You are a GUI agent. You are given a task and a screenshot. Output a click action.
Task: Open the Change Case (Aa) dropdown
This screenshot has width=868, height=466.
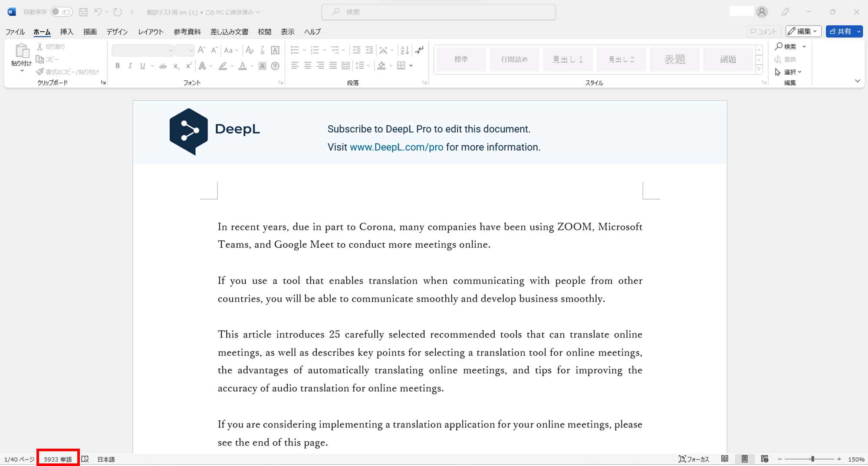pos(231,50)
